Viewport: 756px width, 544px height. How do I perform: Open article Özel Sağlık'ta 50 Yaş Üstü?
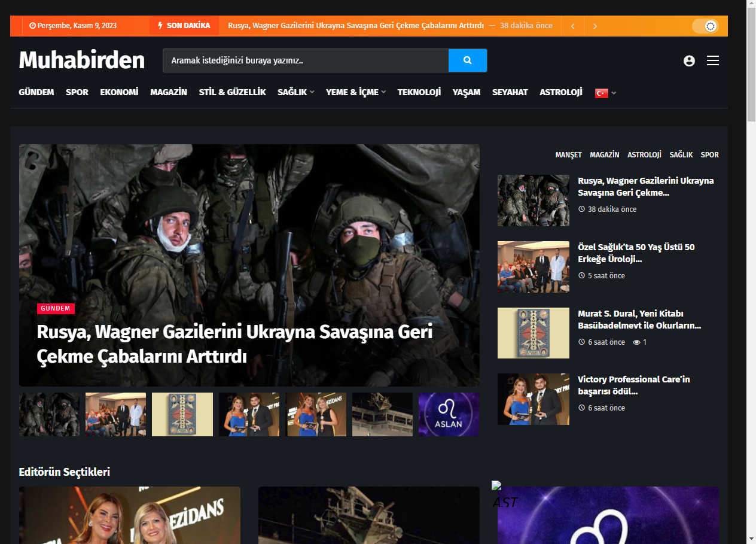point(636,253)
